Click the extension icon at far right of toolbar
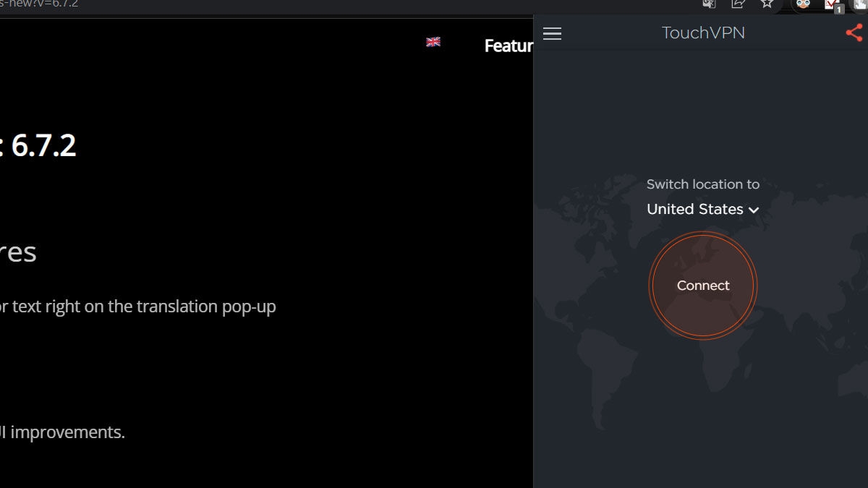868x488 pixels. pyautogui.click(x=860, y=4)
